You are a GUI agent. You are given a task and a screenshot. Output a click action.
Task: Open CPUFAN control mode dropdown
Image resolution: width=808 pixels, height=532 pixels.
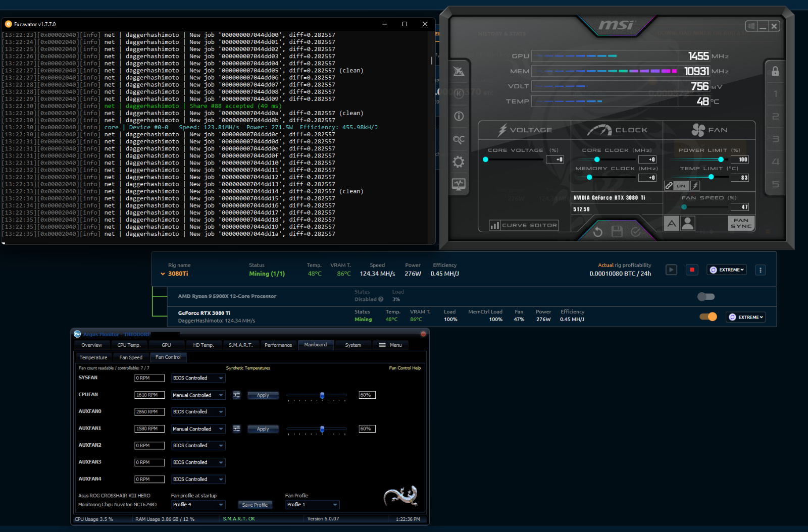click(198, 395)
